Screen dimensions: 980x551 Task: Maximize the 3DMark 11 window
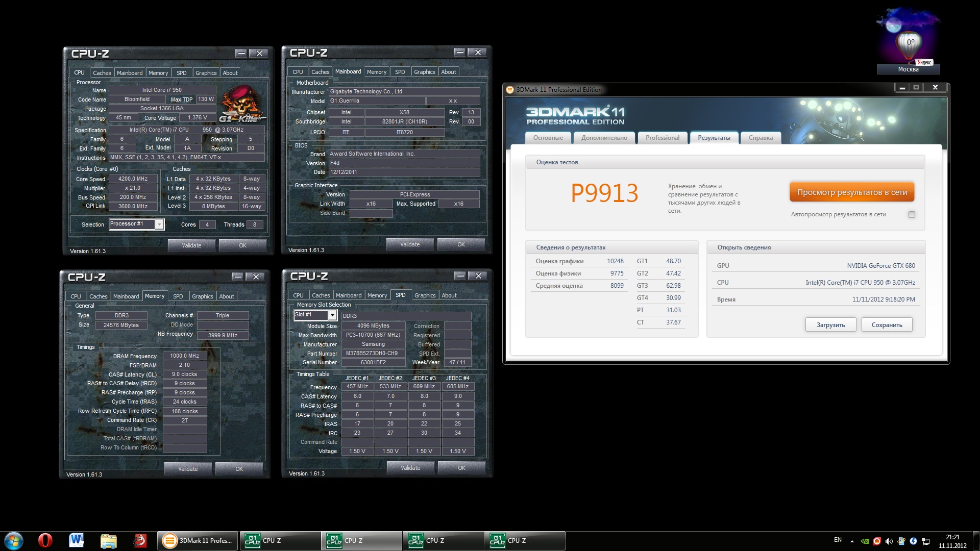(x=916, y=88)
